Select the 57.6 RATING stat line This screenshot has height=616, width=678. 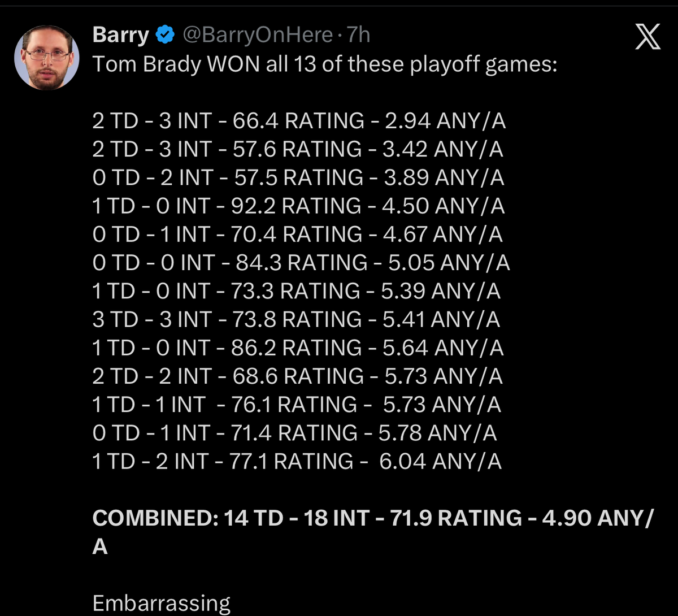click(x=298, y=149)
